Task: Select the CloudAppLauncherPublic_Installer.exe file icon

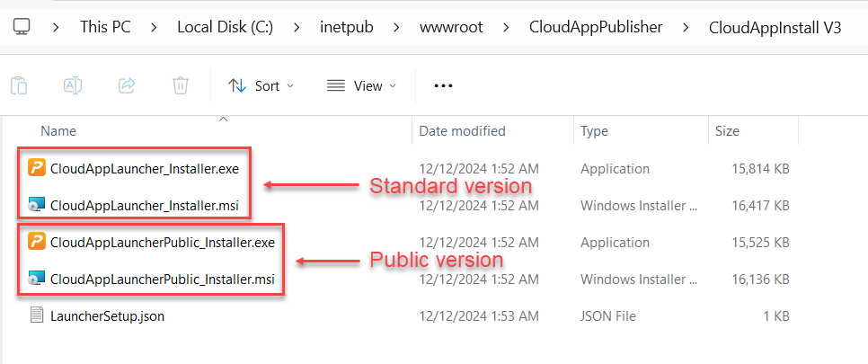Action: pyautogui.click(x=37, y=242)
